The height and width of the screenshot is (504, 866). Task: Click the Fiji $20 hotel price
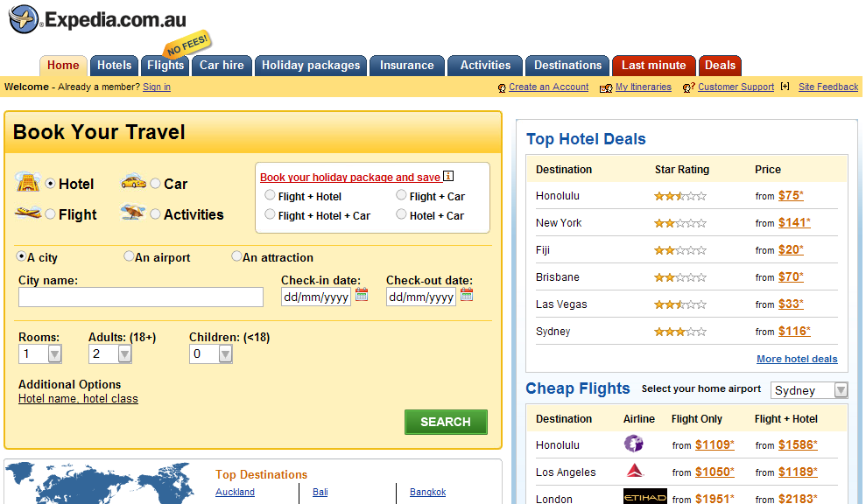tap(791, 249)
